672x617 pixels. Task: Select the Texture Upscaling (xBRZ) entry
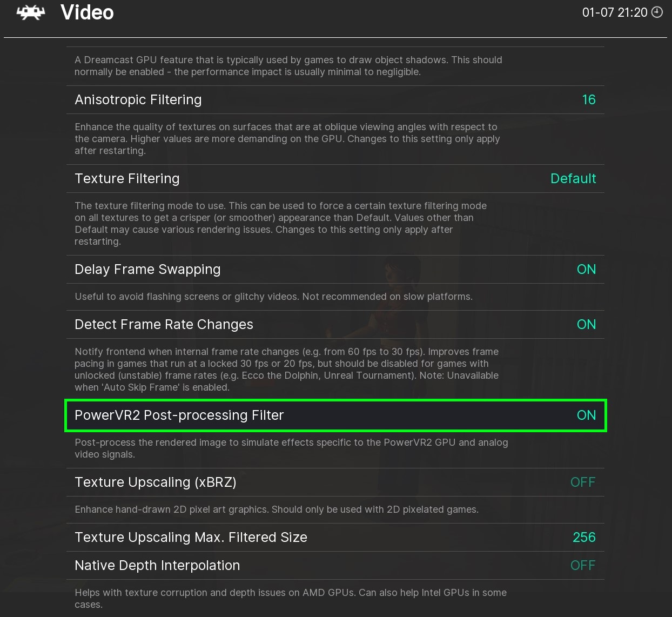[x=156, y=482]
